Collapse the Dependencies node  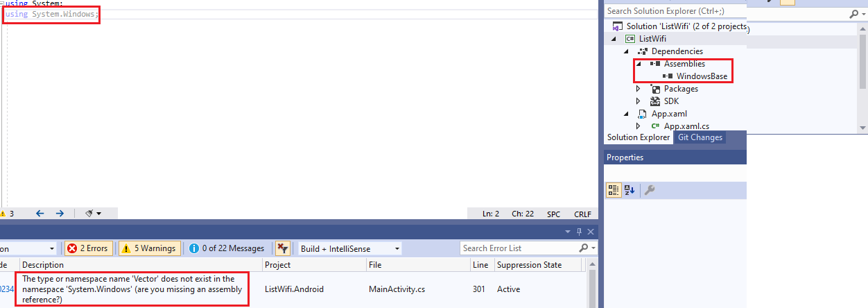tap(627, 51)
